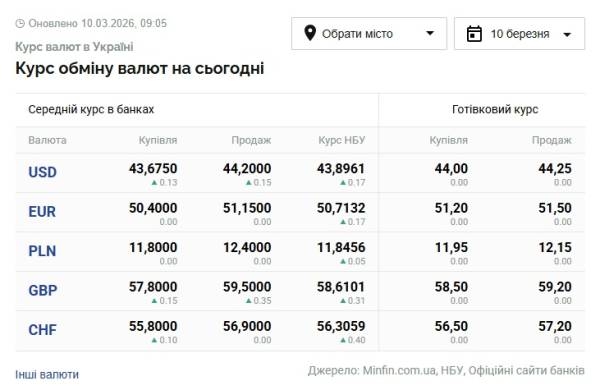Click EUR sell rate 51,1500
The height and width of the screenshot is (390, 600).
247,208
